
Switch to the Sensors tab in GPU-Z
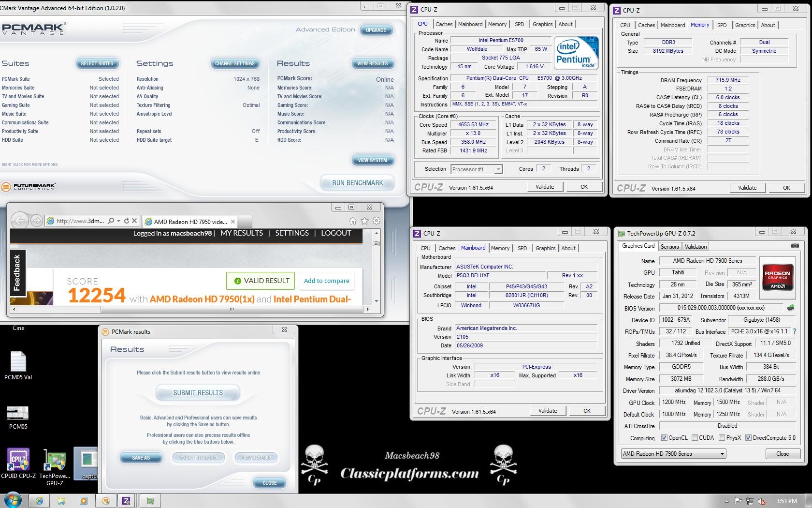click(x=669, y=247)
